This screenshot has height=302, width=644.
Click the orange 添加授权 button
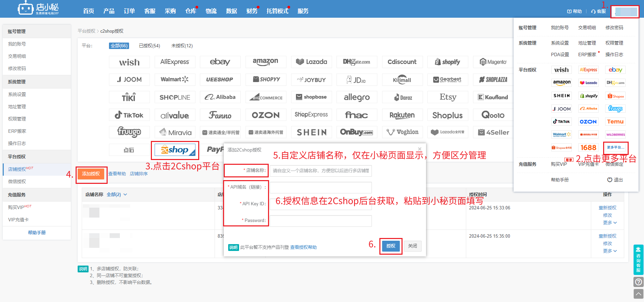91,174
